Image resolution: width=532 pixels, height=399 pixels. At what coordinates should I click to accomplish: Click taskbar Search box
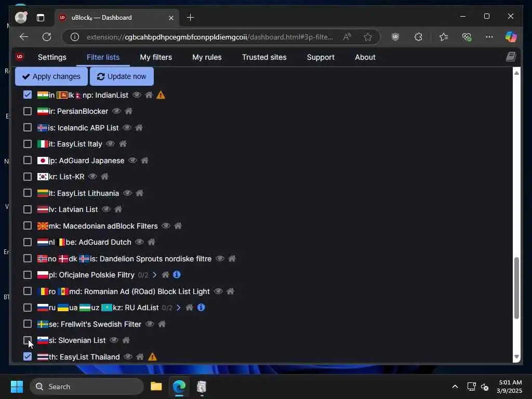point(87,387)
